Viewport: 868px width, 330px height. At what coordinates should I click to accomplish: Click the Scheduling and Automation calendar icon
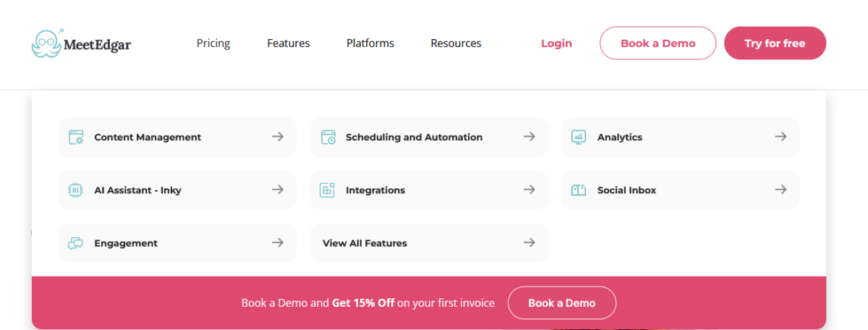point(328,137)
